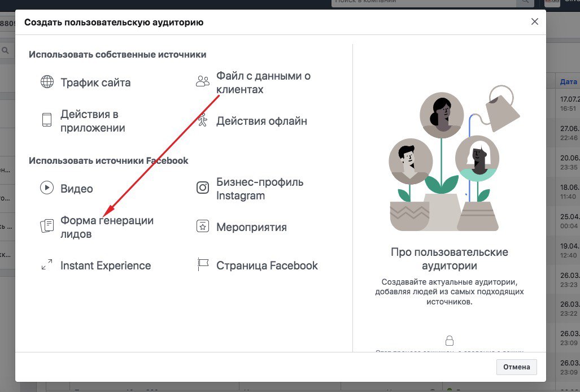Click the search magnifier icon in left background

[x=5, y=51]
